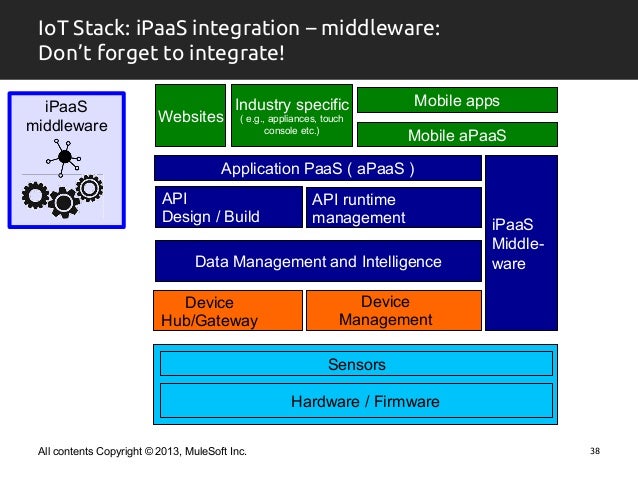The image size is (638, 479).
Task: Click the subtitle 'Don't forget to integrate!'
Action: coord(161,53)
